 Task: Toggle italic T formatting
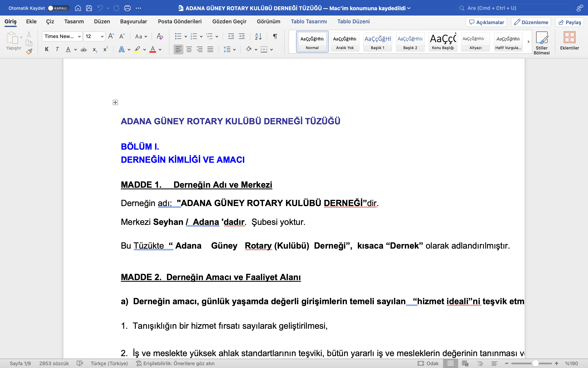click(57, 50)
